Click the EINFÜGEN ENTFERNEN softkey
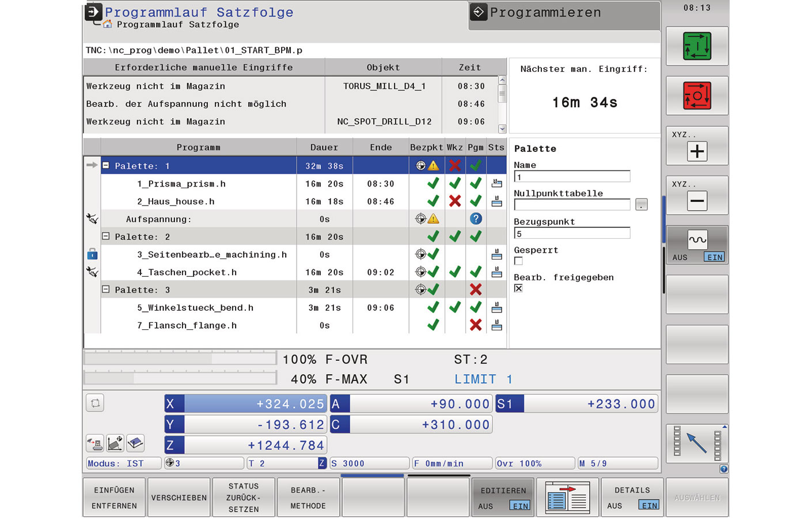The image size is (812, 518). pyautogui.click(x=114, y=497)
